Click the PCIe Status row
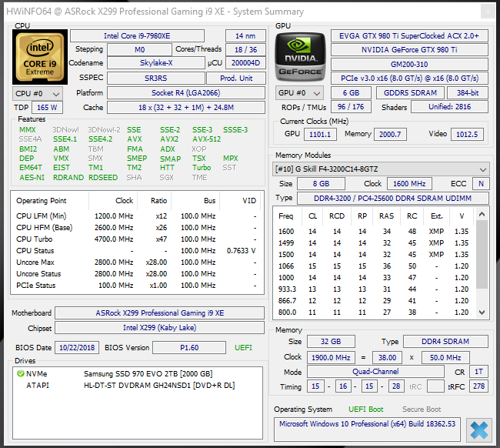The height and width of the screenshot is (448, 500). tap(136, 286)
